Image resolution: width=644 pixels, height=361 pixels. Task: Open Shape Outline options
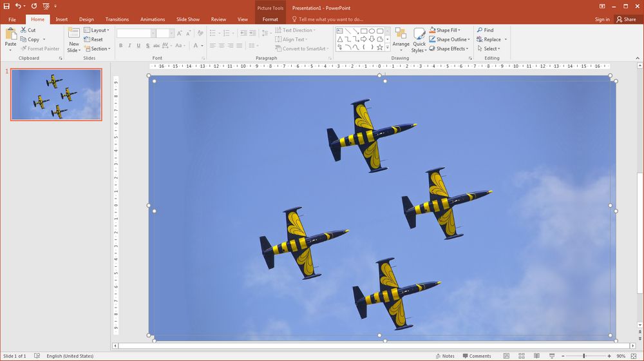pos(450,39)
